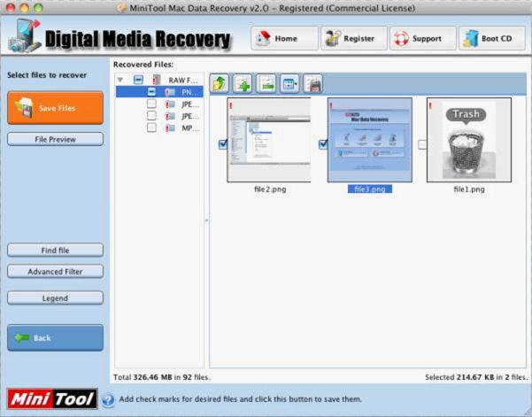This screenshot has height=417, width=532.
Task: Click the Find file button
Action: [55, 250]
